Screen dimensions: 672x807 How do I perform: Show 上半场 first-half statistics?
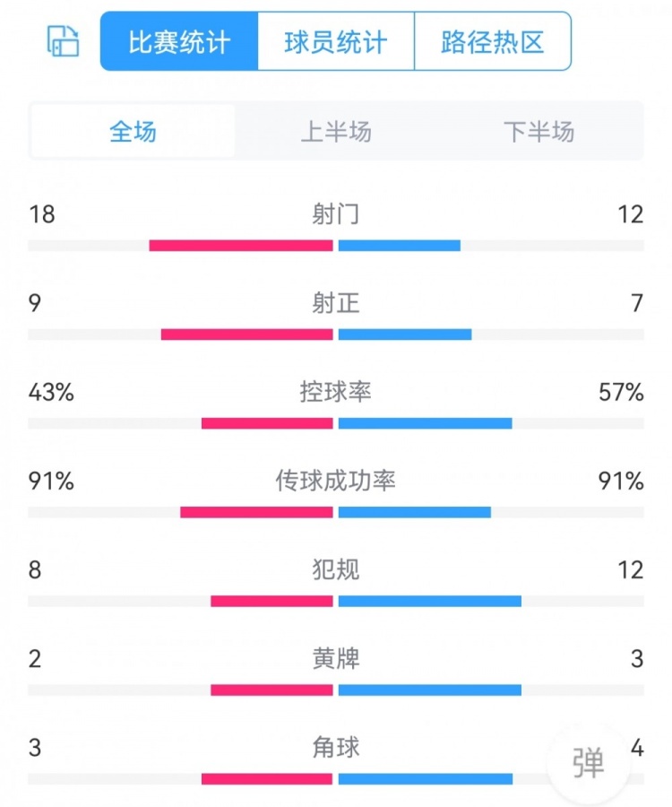[x=336, y=132]
